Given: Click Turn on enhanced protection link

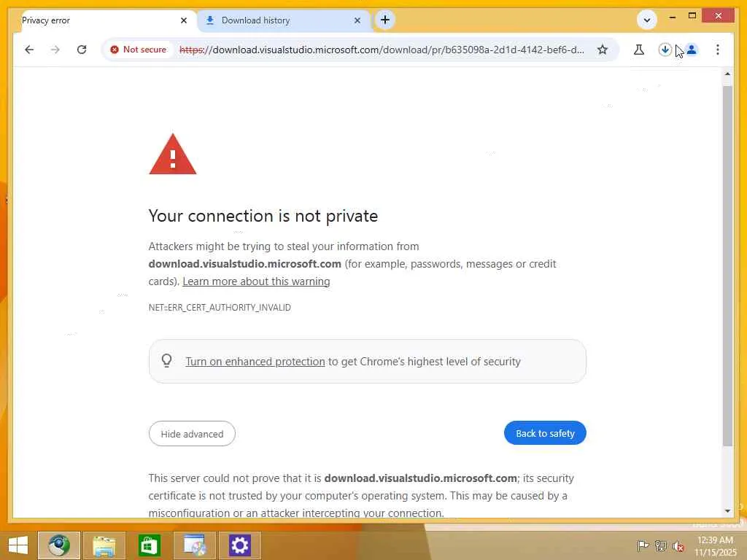Looking at the screenshot, I should [x=255, y=362].
